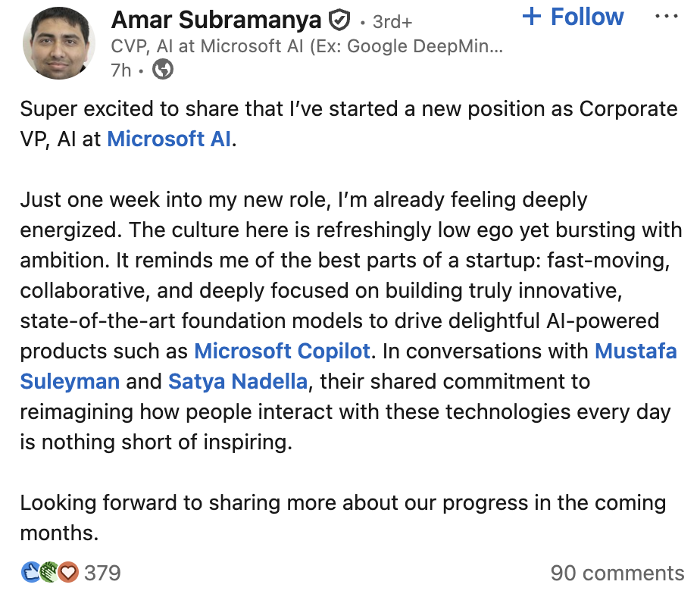
Task: View the 379 reactions list
Action: 102,573
